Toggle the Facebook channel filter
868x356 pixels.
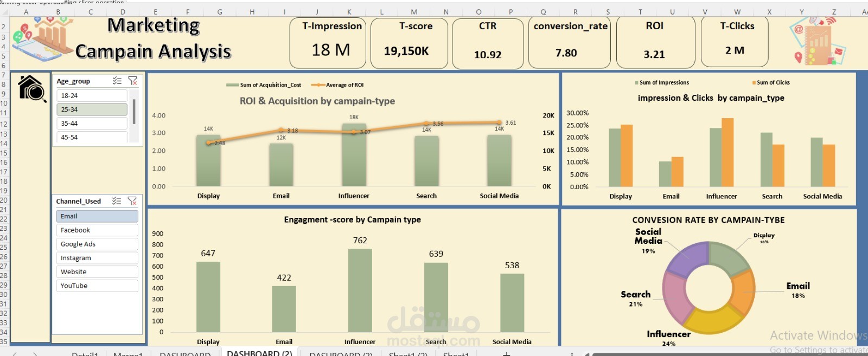97,230
